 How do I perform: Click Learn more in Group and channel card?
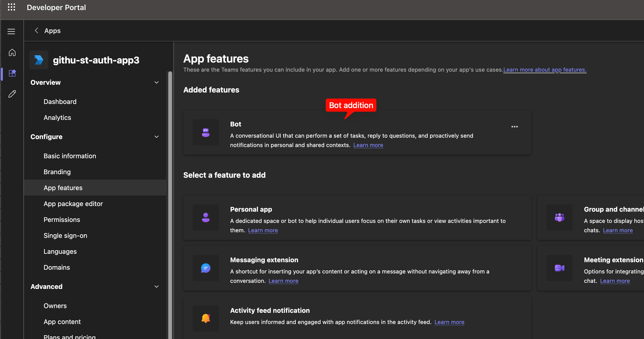pyautogui.click(x=618, y=230)
